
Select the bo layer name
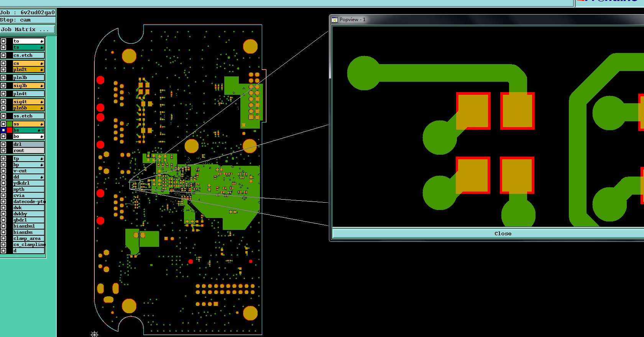tap(29, 136)
